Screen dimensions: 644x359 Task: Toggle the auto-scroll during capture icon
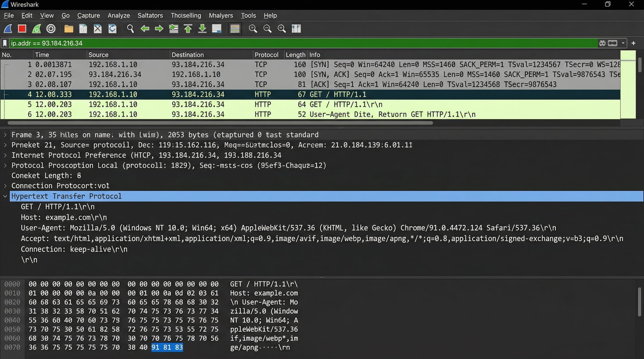pyautogui.click(x=217, y=29)
